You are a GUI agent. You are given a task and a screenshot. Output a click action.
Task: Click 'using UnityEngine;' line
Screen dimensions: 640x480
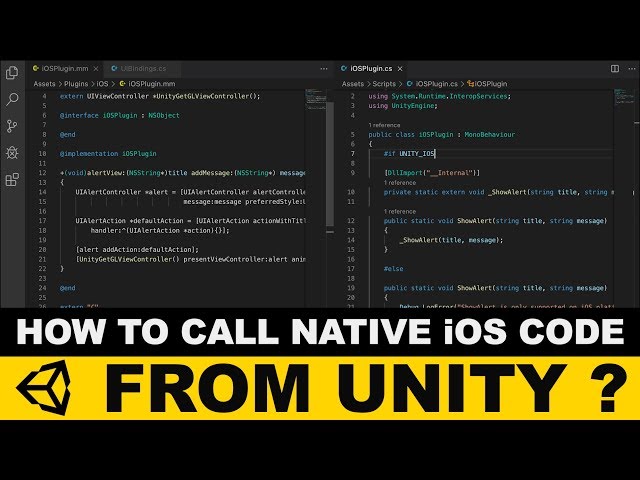402,106
